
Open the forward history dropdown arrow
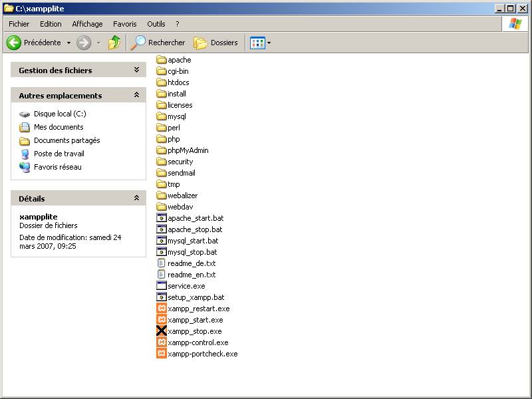click(98, 43)
